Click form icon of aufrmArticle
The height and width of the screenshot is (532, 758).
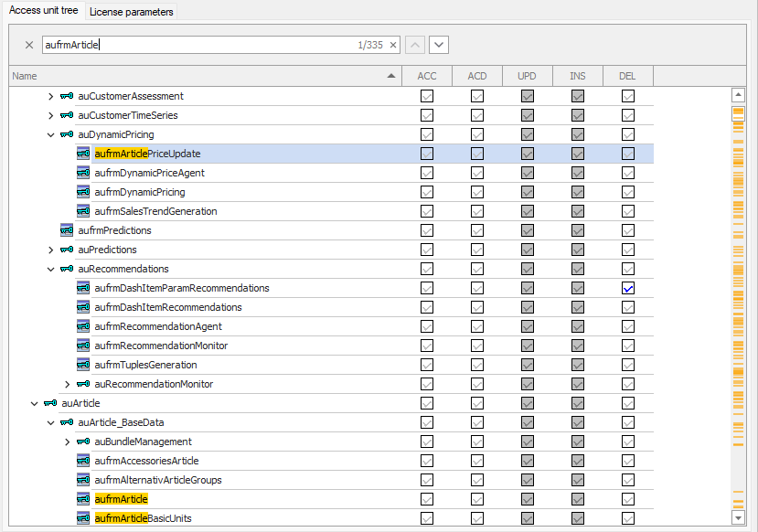[x=83, y=499]
